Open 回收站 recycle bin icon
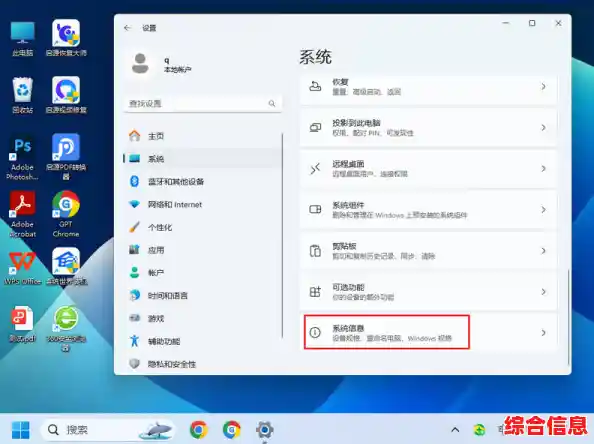The width and height of the screenshot is (594, 444). [x=23, y=95]
